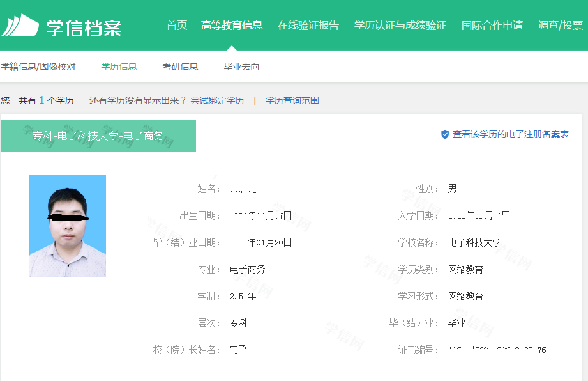This screenshot has height=381, width=588.
Task: Click the 电子科技大学 school name value
Action: pyautogui.click(x=475, y=243)
